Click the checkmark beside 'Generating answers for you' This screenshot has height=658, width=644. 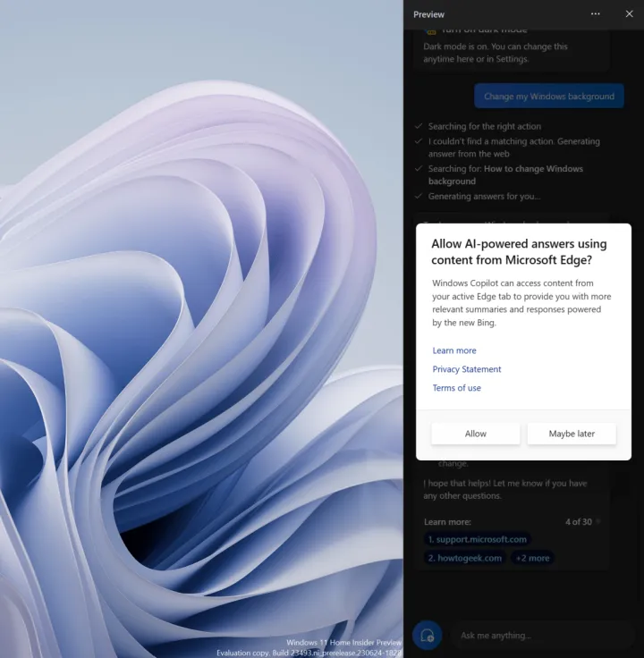(x=418, y=196)
